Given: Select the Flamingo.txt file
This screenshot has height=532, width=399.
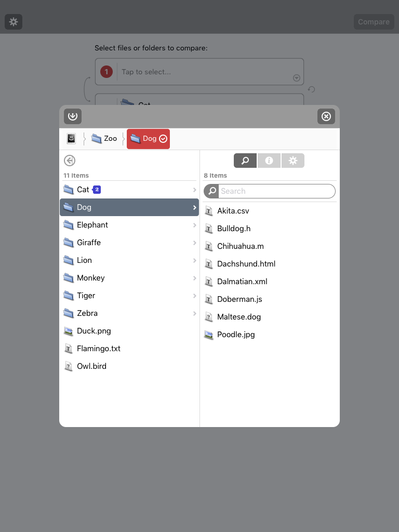Looking at the screenshot, I should pyautogui.click(x=129, y=349).
